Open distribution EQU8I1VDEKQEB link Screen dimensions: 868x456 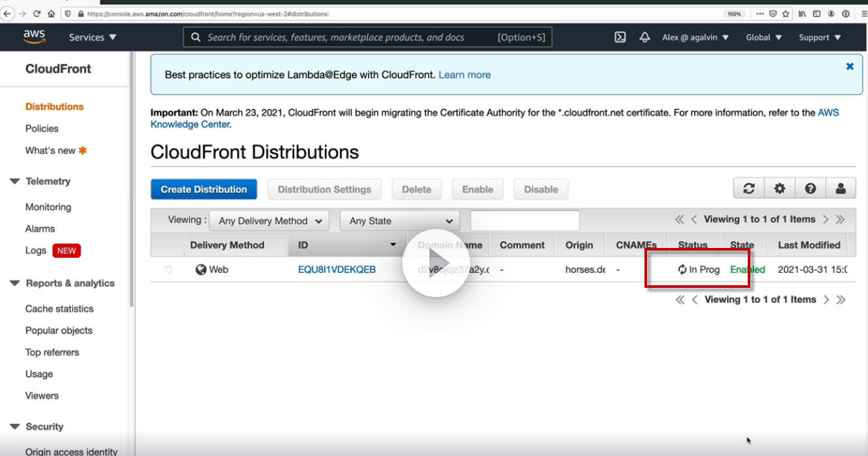[337, 269]
